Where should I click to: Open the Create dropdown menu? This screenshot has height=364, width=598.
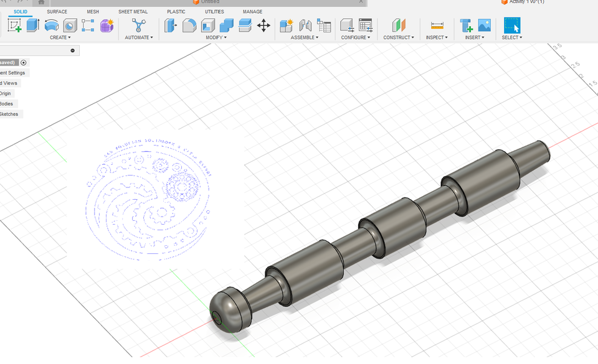[60, 37]
